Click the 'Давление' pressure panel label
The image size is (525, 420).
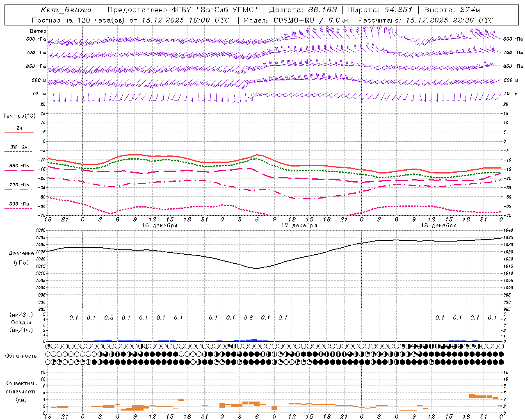click(x=21, y=253)
